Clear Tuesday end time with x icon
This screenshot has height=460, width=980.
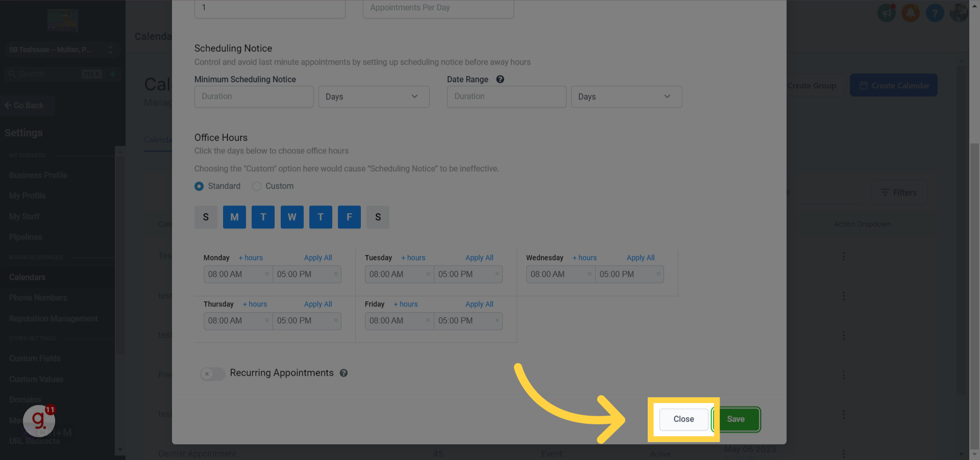tap(497, 274)
